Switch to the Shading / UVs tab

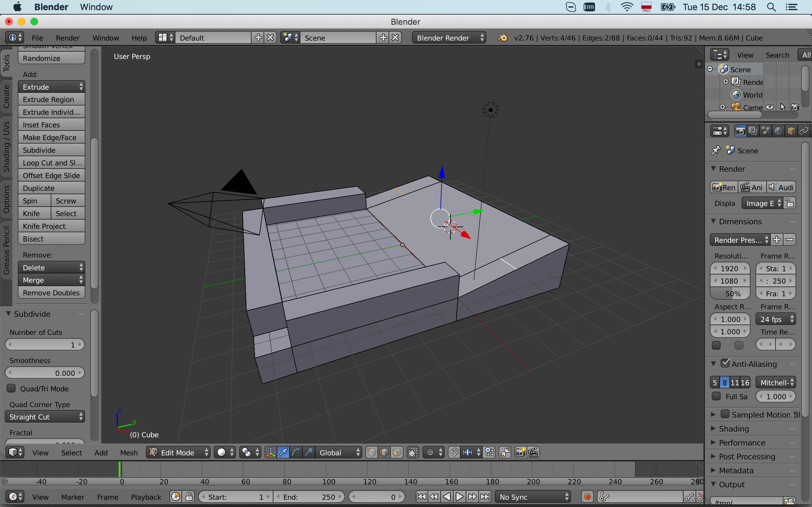pos(6,147)
